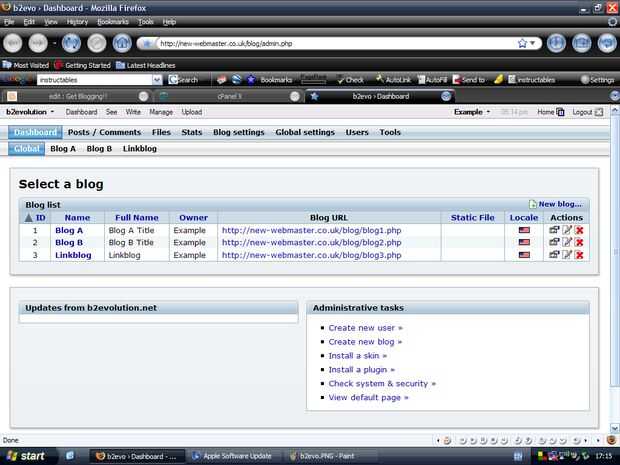Screen dimensions: 620x465
Task: Click the Search button in the toolbar
Action: pyautogui.click(x=183, y=80)
